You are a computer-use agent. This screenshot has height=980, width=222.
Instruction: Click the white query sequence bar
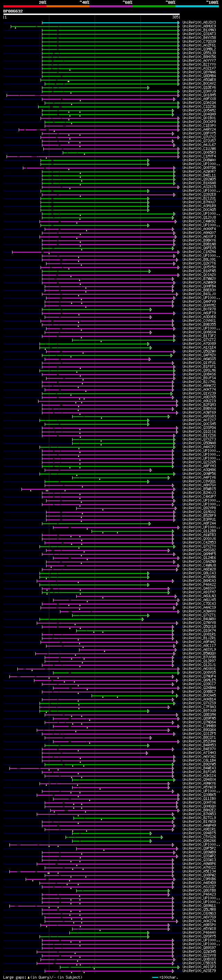point(92,15)
